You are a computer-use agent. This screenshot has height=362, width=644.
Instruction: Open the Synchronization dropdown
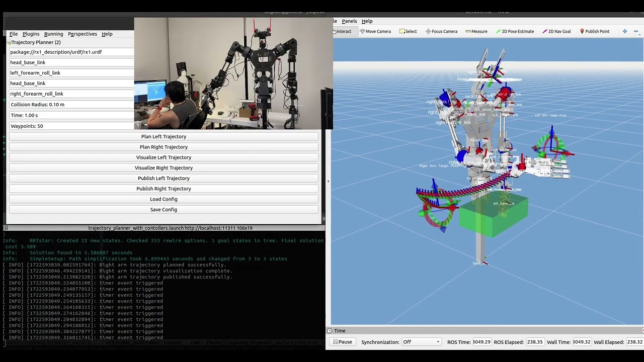pyautogui.click(x=421, y=342)
